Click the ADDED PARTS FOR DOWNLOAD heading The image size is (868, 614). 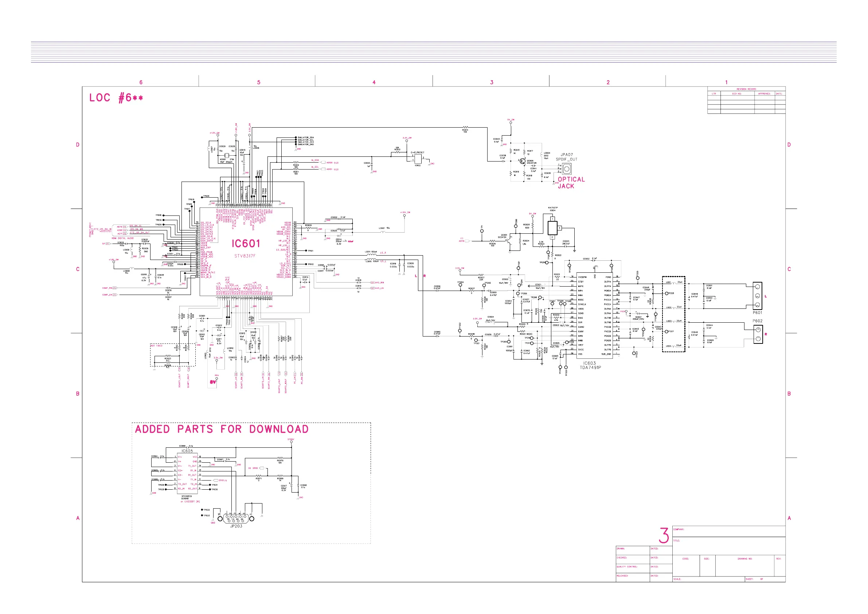(x=222, y=429)
